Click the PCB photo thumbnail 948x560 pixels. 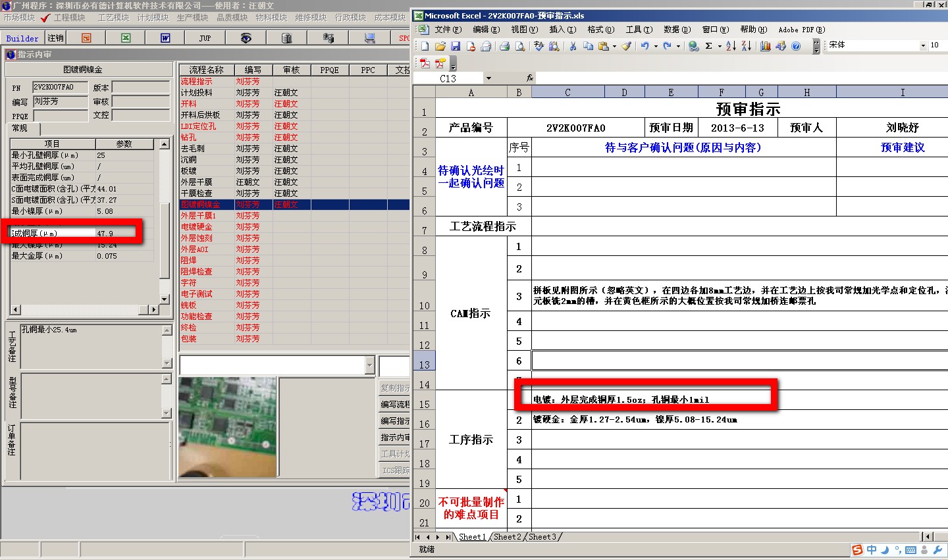coord(227,426)
